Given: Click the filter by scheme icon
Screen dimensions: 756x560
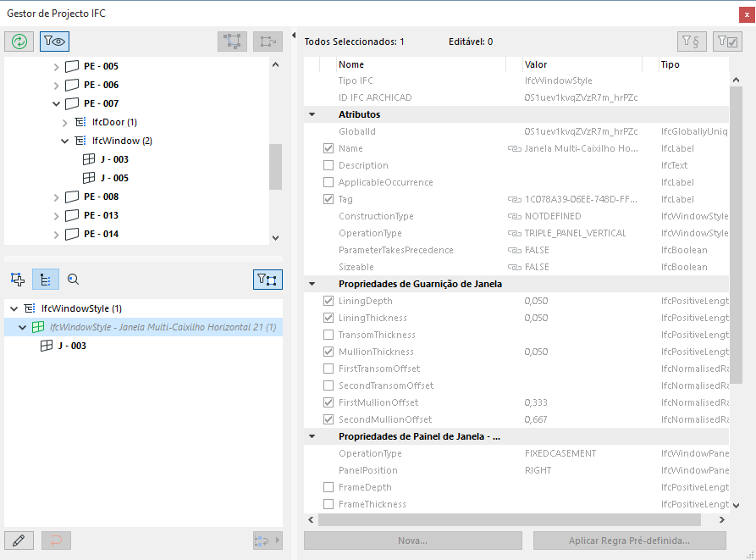Looking at the screenshot, I should [692, 42].
